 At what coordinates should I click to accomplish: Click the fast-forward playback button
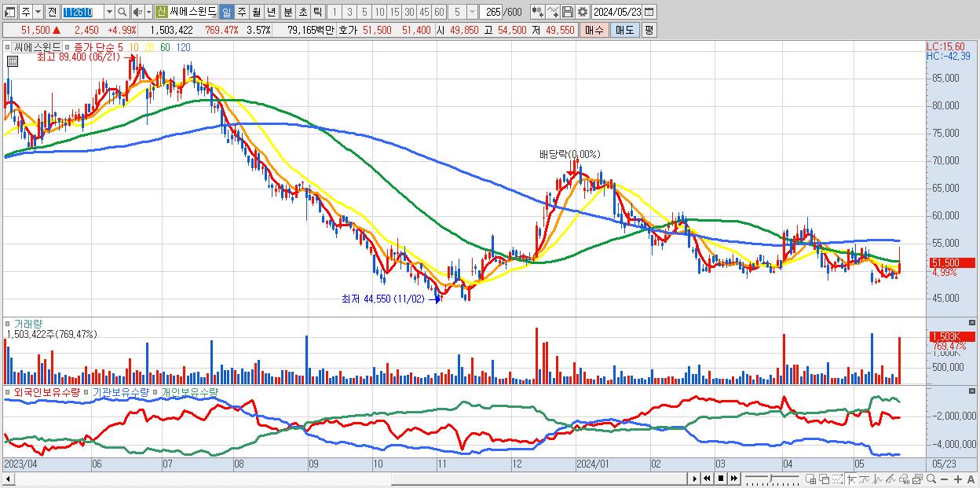[734, 479]
